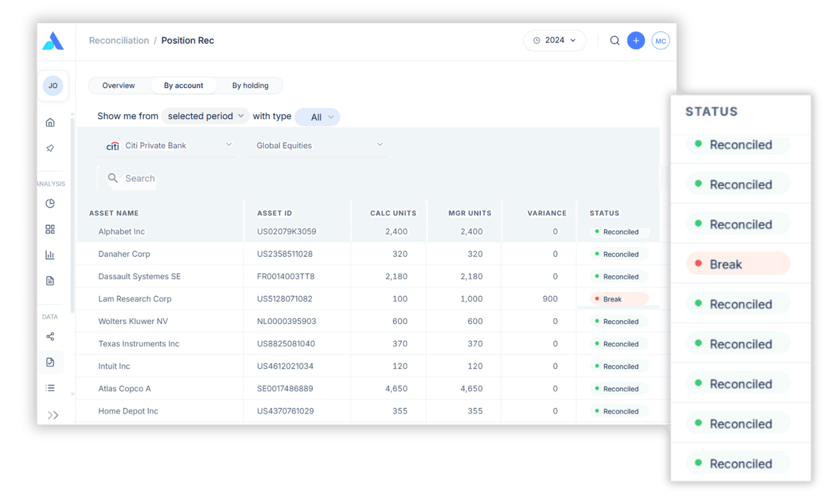This screenshot has height=504, width=840.
Task: Click Reconciled badge for Home Depot Inc
Action: (x=619, y=411)
